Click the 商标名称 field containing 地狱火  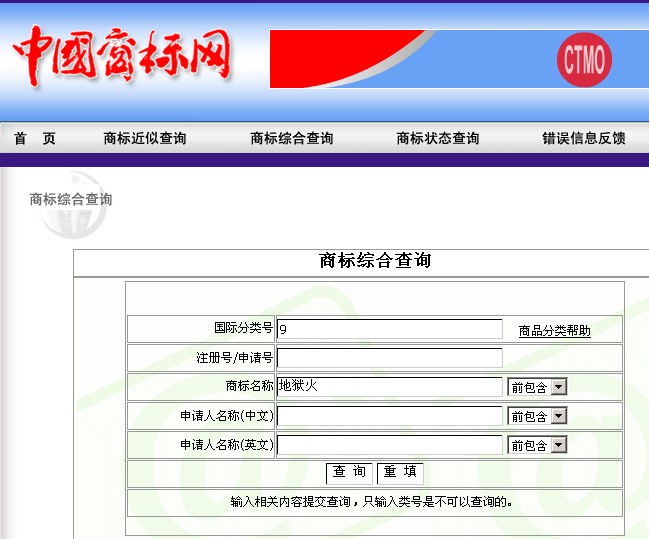(x=389, y=387)
